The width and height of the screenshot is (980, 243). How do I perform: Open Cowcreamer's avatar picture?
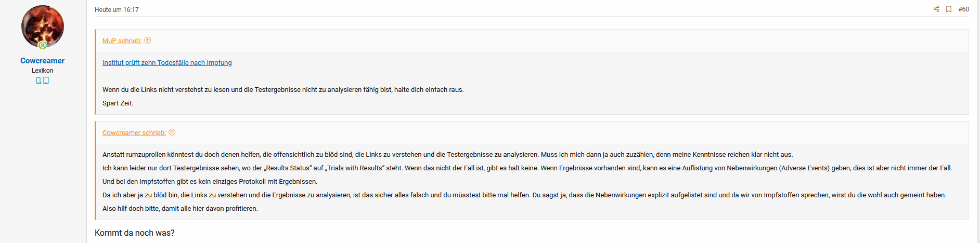43,26
